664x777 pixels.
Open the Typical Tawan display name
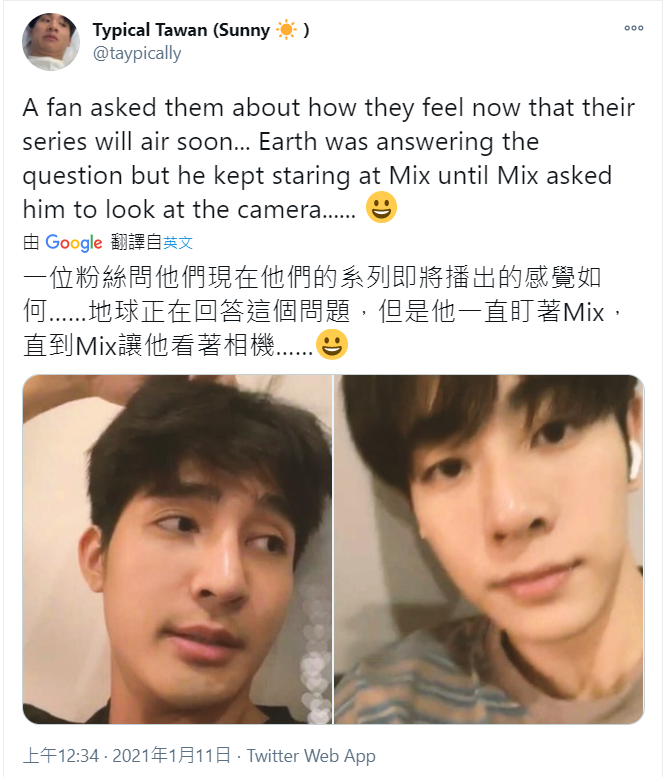click(x=201, y=30)
